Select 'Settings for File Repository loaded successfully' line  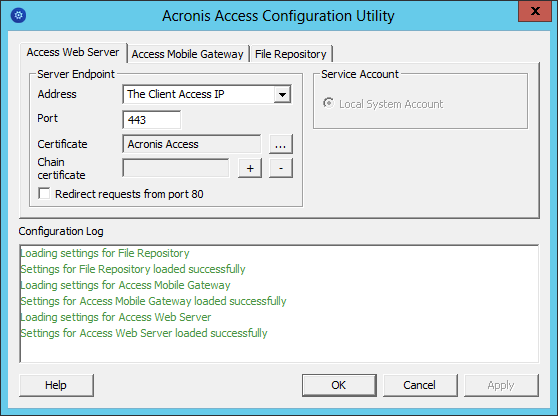pos(133,269)
